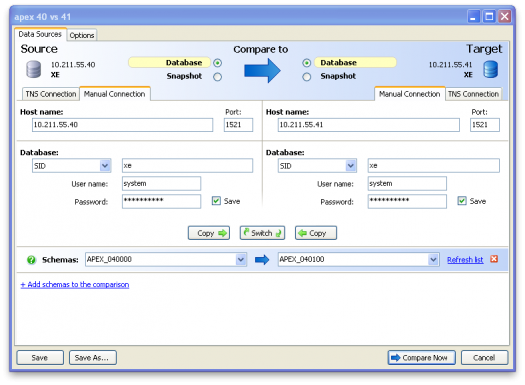Click the source User name field
The image size is (525, 385).
(161, 183)
